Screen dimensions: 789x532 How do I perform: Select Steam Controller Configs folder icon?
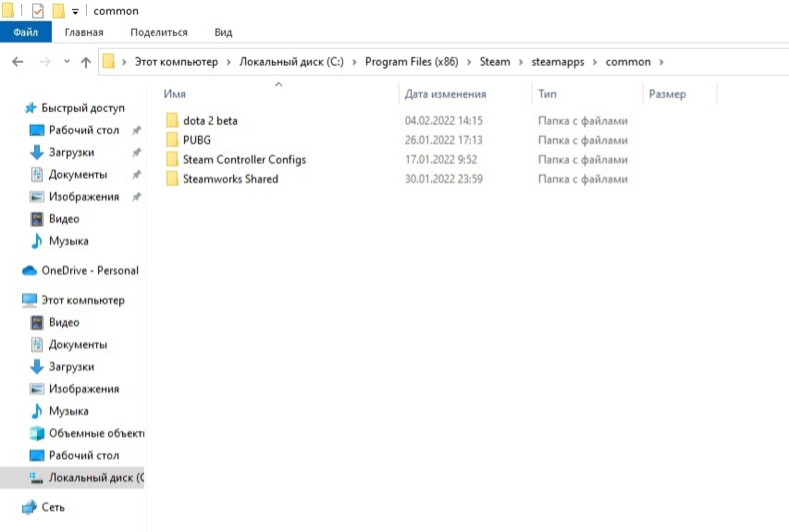pos(172,159)
